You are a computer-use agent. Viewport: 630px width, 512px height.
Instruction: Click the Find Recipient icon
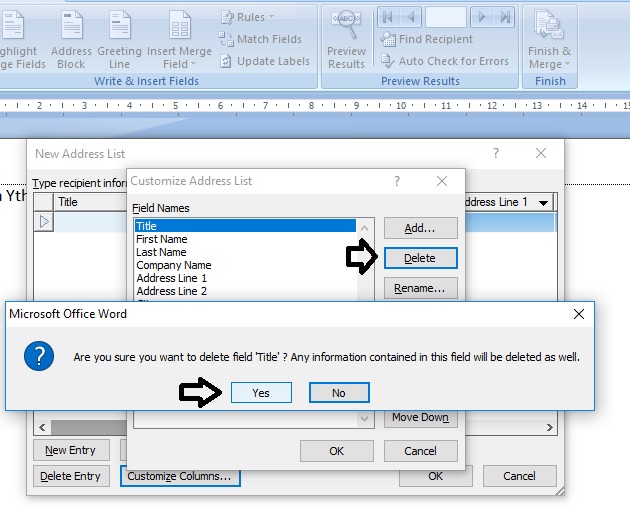tap(388, 39)
